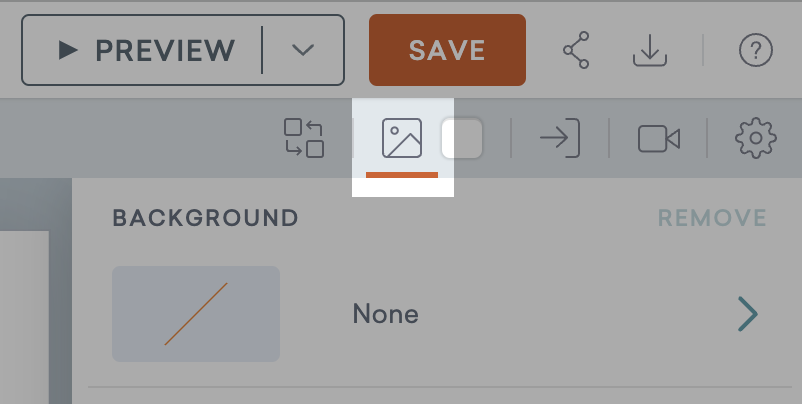This screenshot has height=404, width=802.
Task: Expand background options with right chevron
Action: point(747,315)
